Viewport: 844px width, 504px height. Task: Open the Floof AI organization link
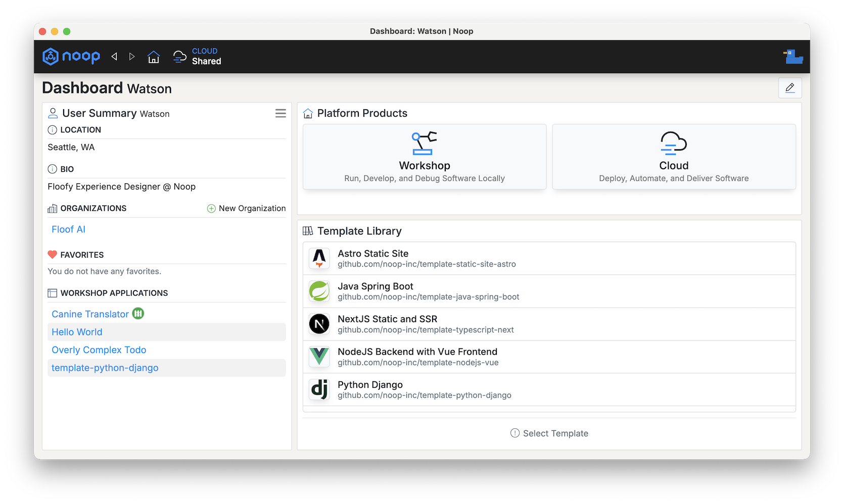coord(69,229)
